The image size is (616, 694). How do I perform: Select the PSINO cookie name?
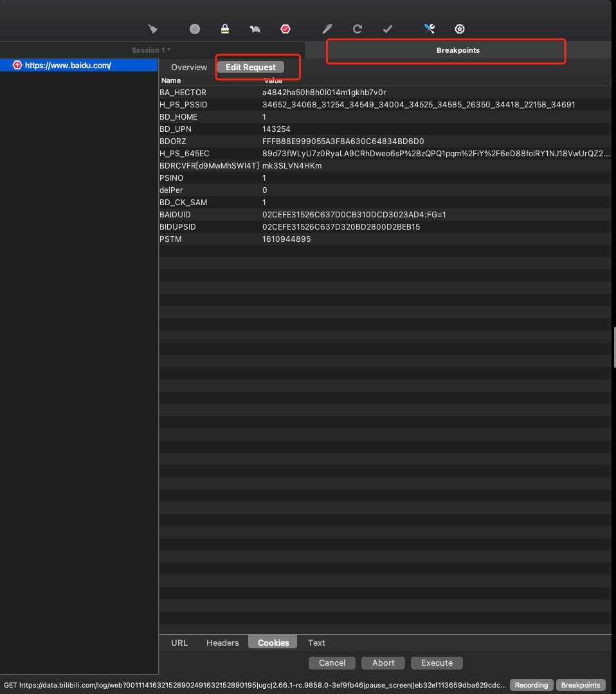(171, 178)
